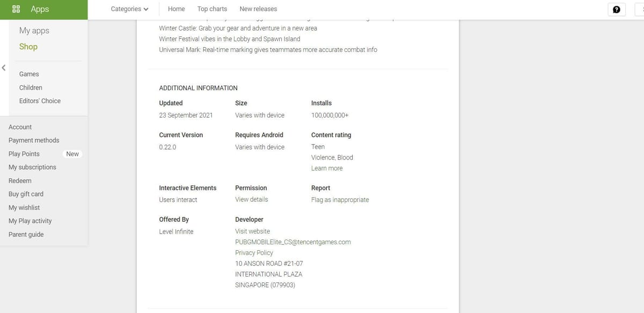644x313 pixels.
Task: Flag as inappropriate report link
Action: (340, 200)
